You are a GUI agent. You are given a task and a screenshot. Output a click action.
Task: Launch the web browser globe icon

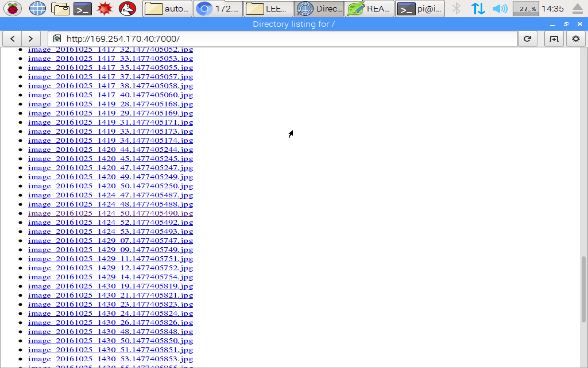click(37, 9)
